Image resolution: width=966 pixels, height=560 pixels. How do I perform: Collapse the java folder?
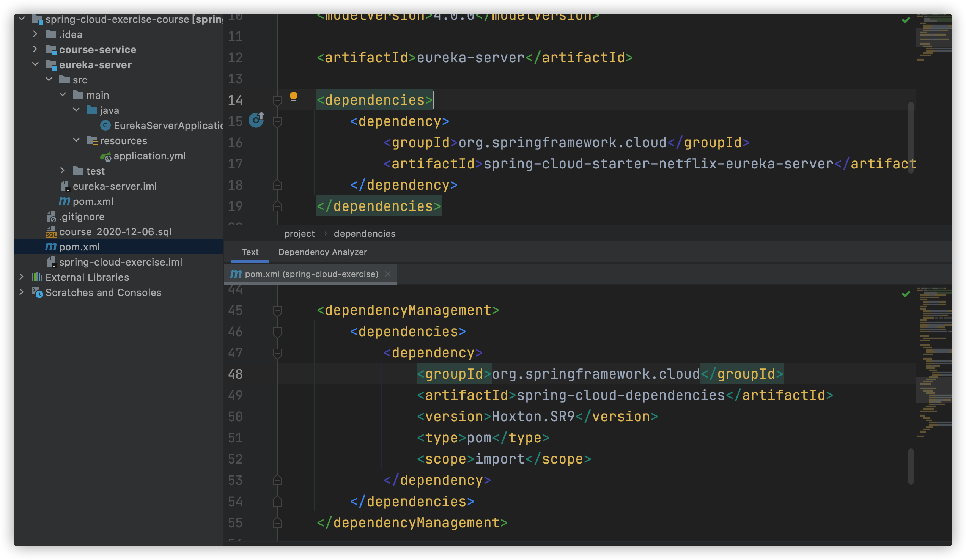coord(76,110)
